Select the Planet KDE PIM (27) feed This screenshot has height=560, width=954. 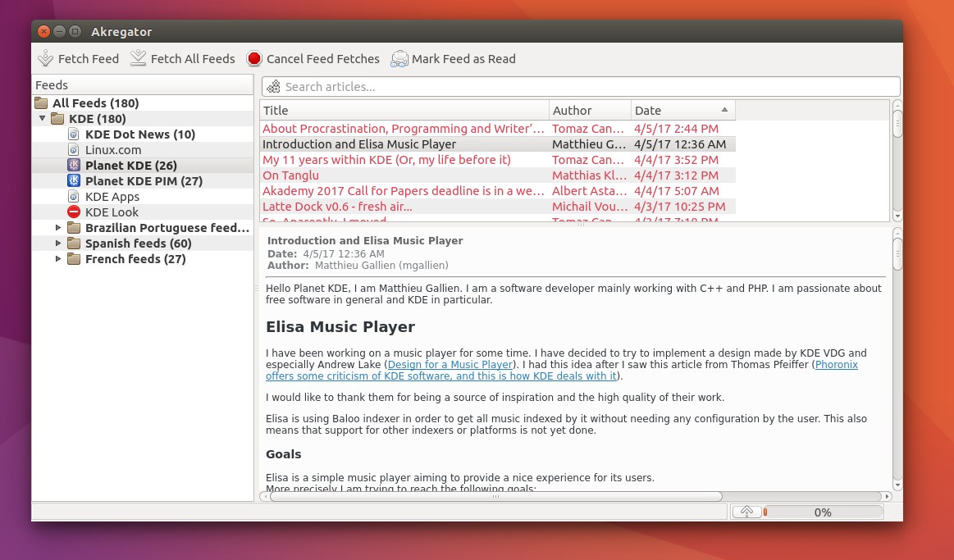pos(144,180)
